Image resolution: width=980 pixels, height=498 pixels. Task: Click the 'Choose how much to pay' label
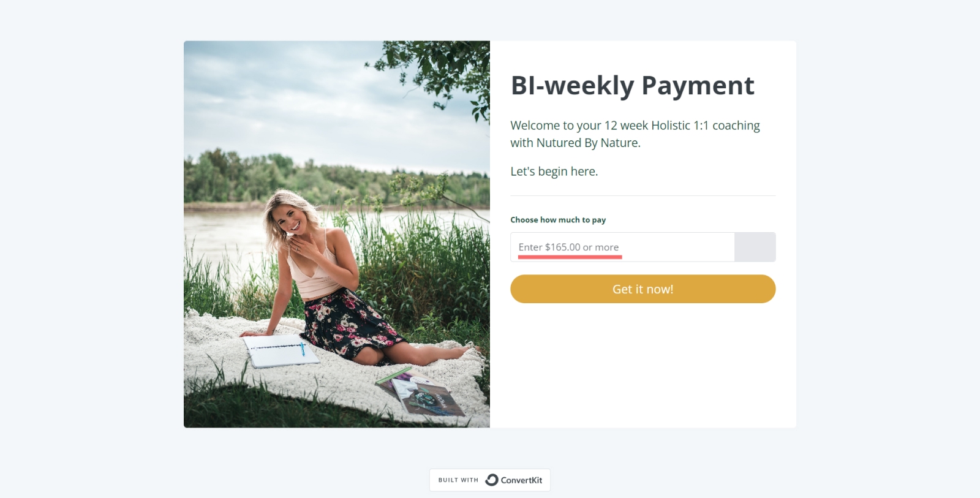558,220
